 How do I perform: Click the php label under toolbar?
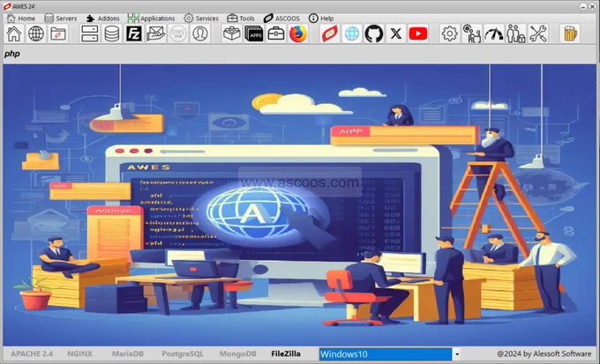pyautogui.click(x=11, y=54)
